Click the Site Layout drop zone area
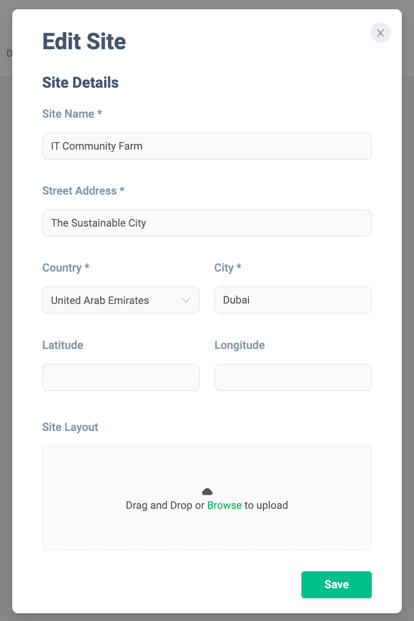Image resolution: width=414 pixels, height=621 pixels. [x=207, y=498]
